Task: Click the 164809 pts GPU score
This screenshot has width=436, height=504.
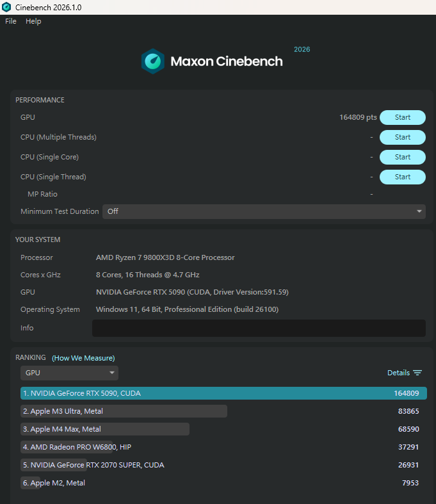Action: click(358, 117)
